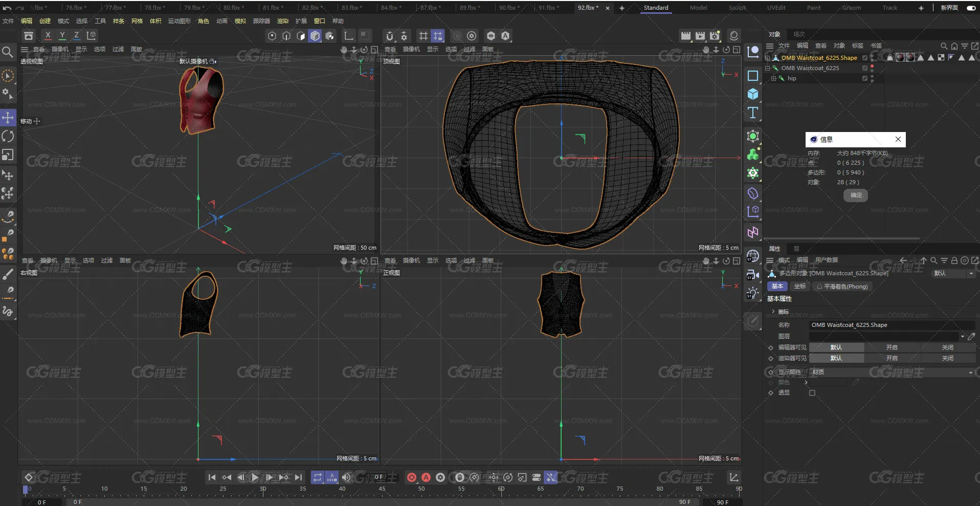Image resolution: width=980 pixels, height=506 pixels.
Task: Click the 名称 field with OMB Waistcoat_6225.Shape
Action: [x=892, y=325]
